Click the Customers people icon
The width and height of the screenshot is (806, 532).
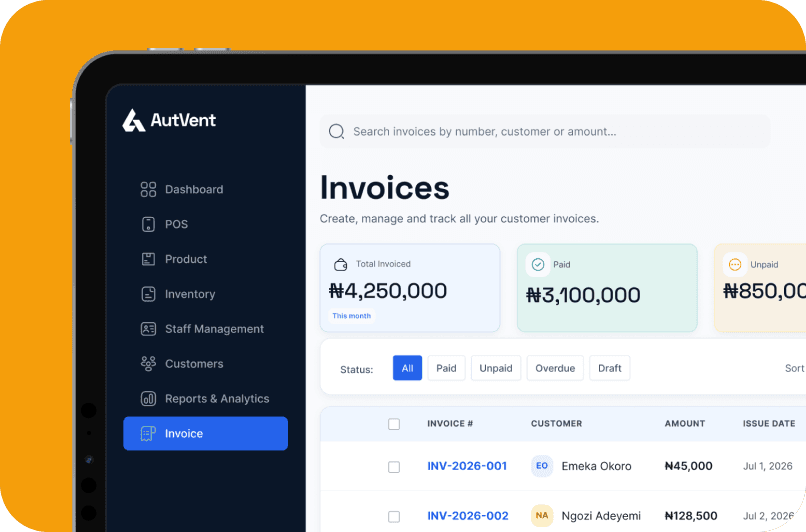(148, 364)
